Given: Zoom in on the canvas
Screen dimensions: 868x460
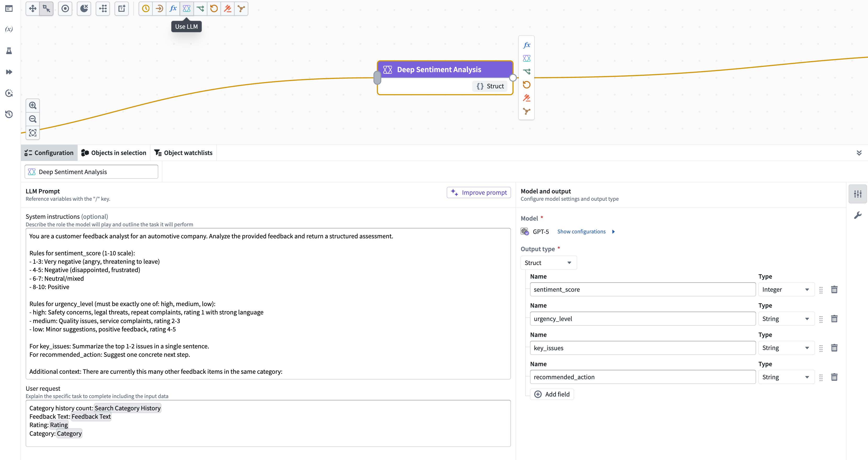Looking at the screenshot, I should pos(33,105).
